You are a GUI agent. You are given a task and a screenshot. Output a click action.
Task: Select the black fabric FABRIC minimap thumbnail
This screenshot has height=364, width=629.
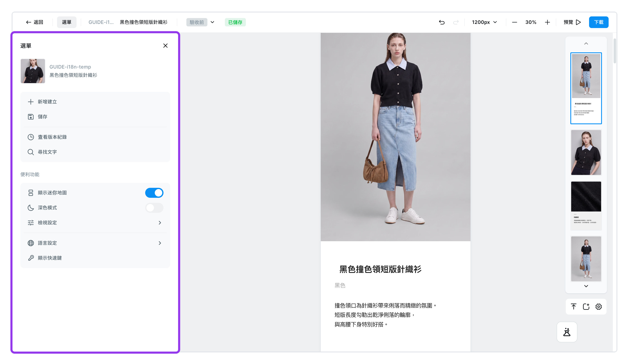pos(586,205)
